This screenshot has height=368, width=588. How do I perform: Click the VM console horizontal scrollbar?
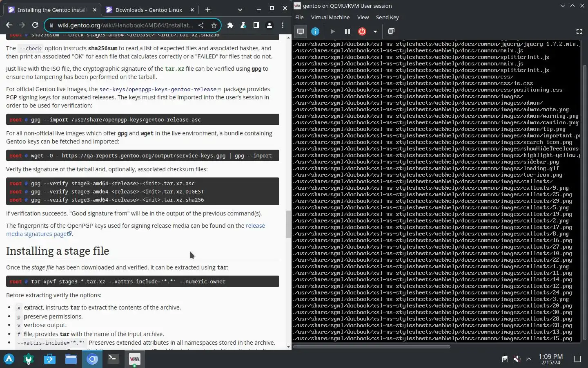click(x=372, y=347)
